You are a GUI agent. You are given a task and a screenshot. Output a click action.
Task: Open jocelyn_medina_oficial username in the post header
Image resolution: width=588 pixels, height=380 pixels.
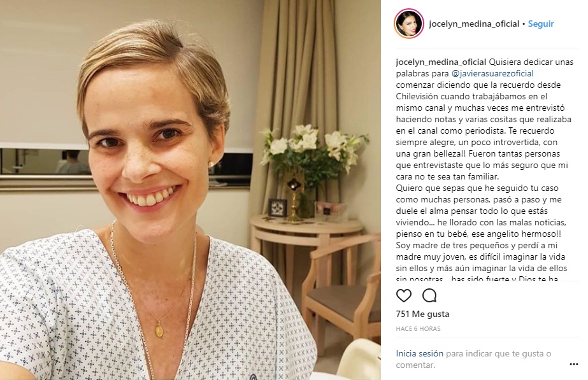[474, 24]
